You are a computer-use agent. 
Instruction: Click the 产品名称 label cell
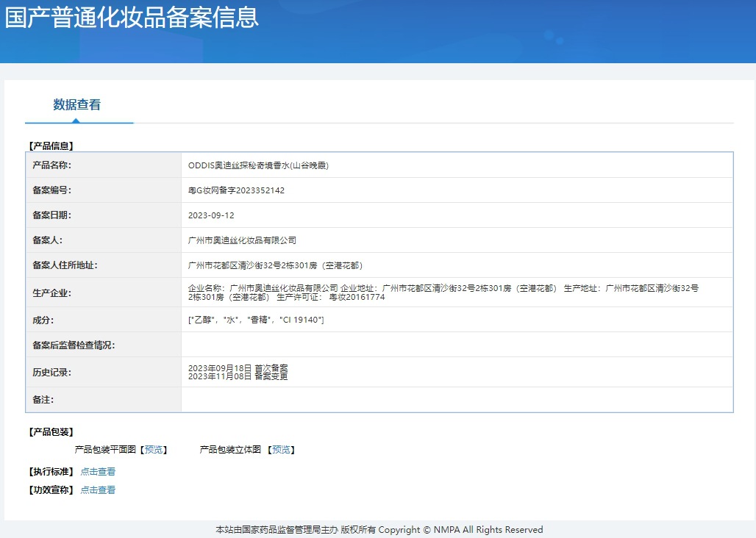click(x=103, y=165)
